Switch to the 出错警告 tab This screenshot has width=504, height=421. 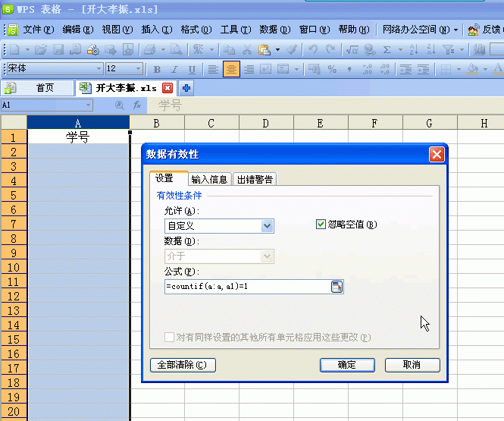[x=255, y=179]
